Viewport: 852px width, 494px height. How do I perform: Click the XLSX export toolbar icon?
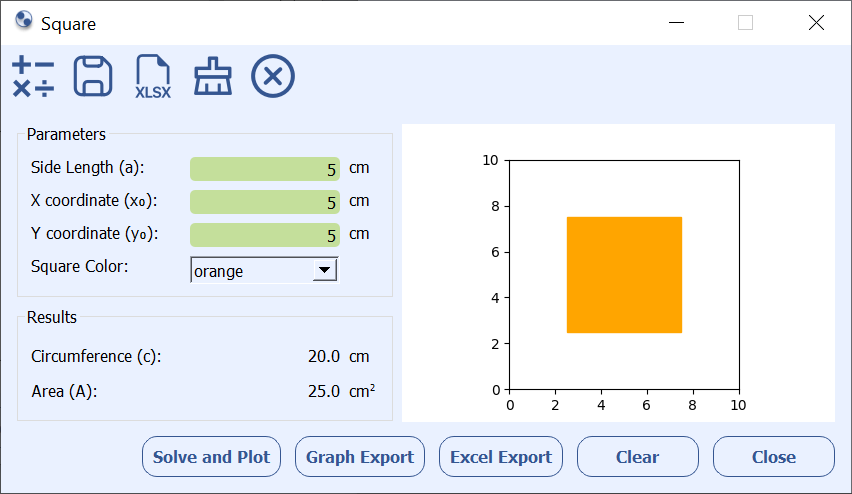click(x=153, y=77)
